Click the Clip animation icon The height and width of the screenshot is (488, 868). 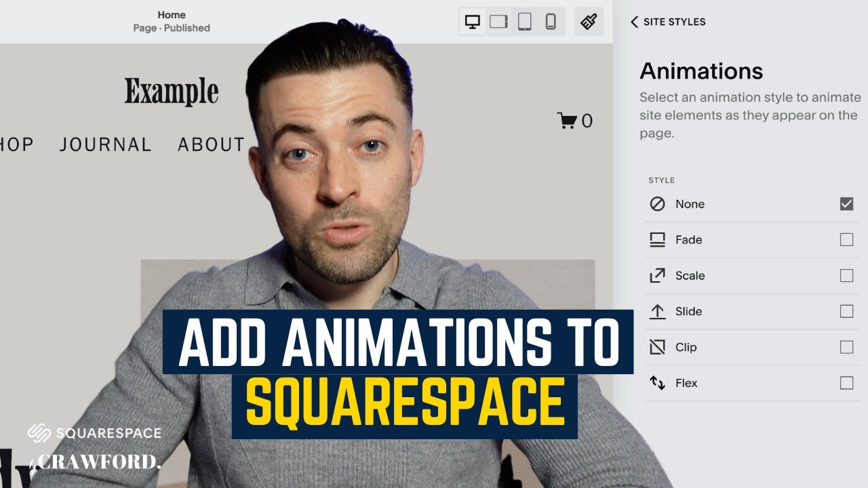(657, 347)
